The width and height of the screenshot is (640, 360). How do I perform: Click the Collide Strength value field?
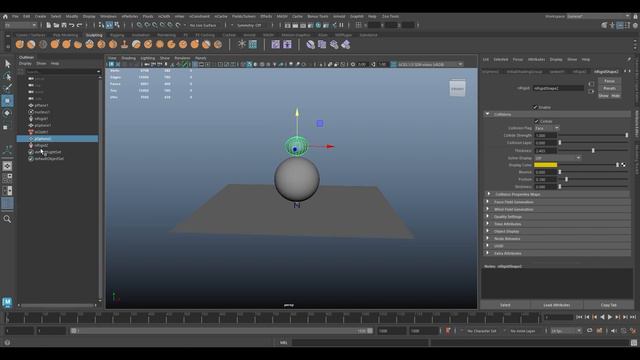[x=545, y=136]
